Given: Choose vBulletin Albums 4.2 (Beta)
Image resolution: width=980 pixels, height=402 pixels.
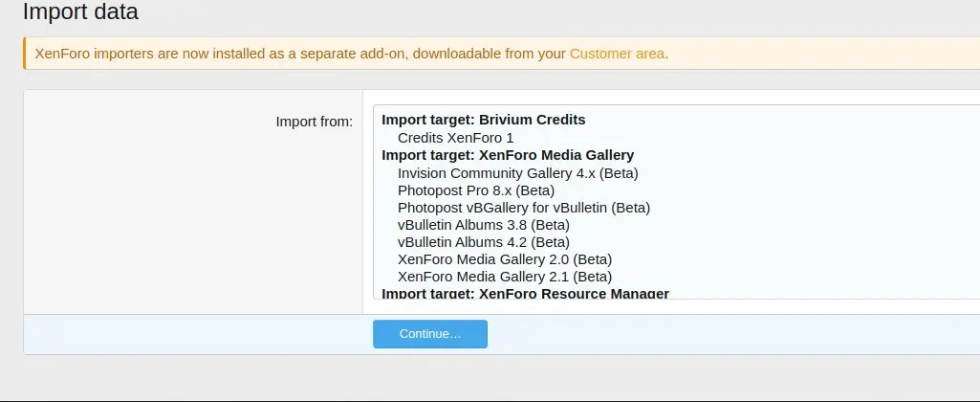Looking at the screenshot, I should click(483, 242).
